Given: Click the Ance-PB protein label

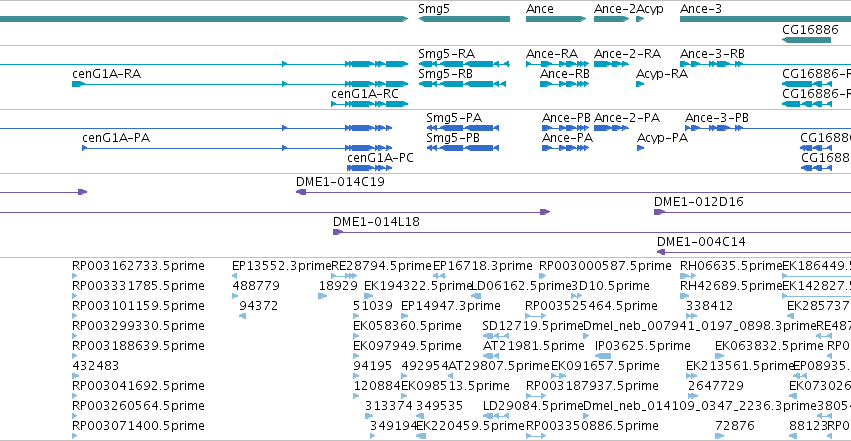Looking at the screenshot, I should [566, 118].
